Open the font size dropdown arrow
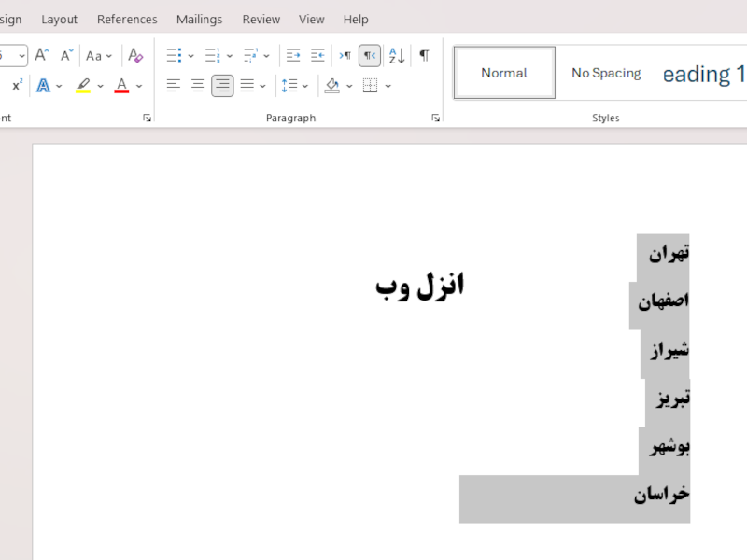The width and height of the screenshot is (747, 560). click(x=21, y=56)
